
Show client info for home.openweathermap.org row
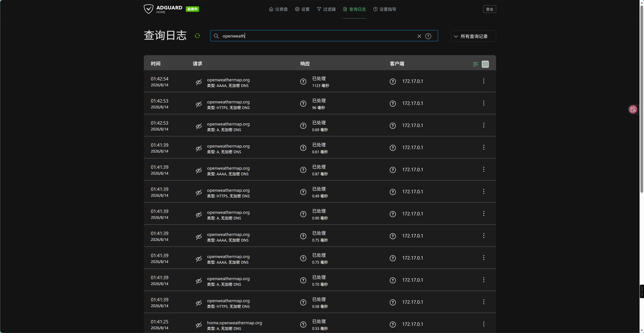(393, 324)
